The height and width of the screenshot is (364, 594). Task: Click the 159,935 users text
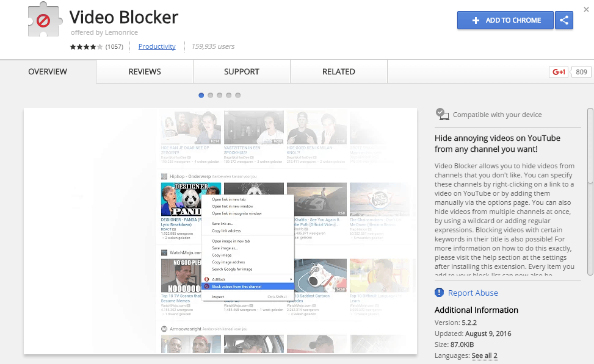(x=213, y=46)
